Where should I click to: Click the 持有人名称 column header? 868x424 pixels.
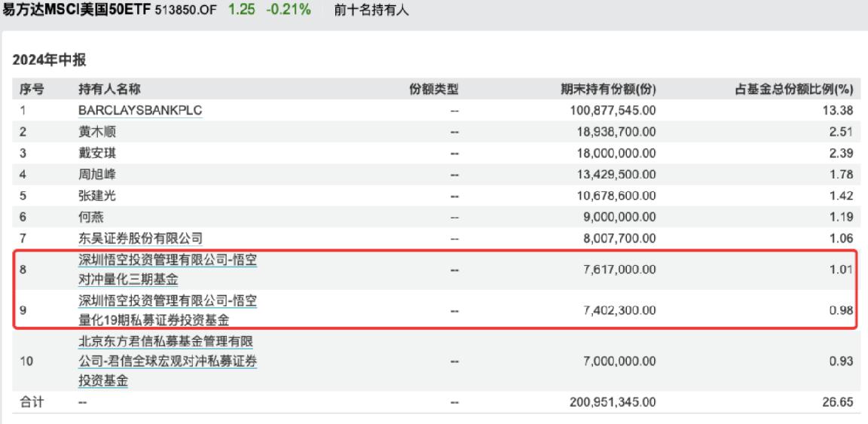coord(108,90)
